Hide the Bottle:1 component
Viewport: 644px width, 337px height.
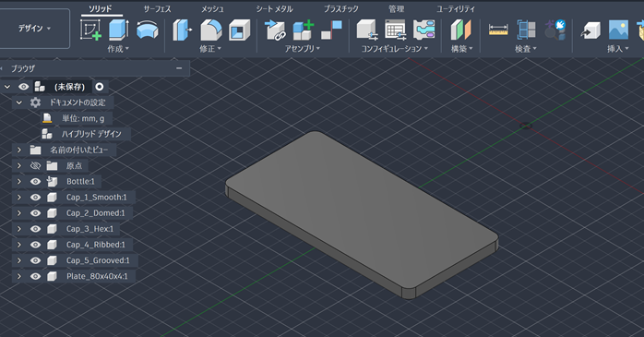point(35,181)
